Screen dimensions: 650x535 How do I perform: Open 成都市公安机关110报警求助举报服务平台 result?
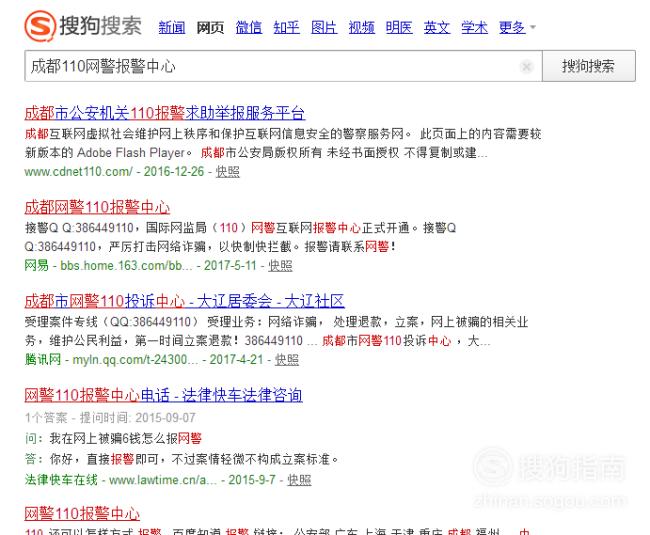[x=165, y=113]
